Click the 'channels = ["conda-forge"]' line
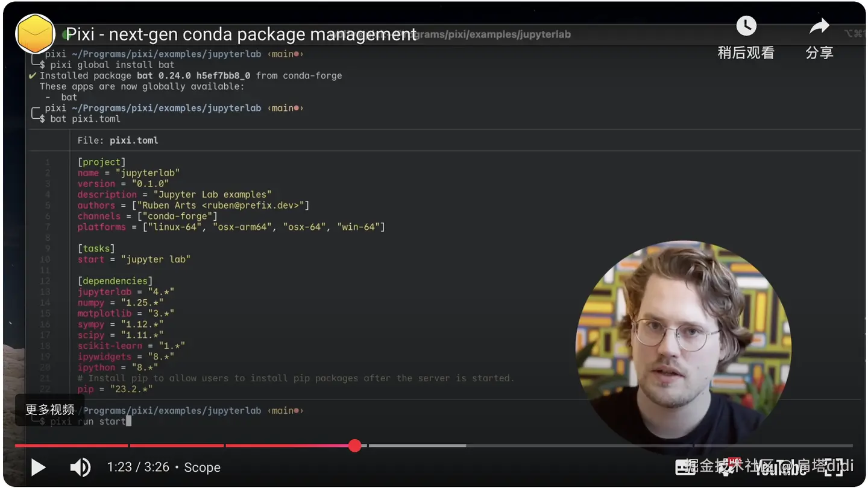This screenshot has height=488, width=868. (x=147, y=216)
